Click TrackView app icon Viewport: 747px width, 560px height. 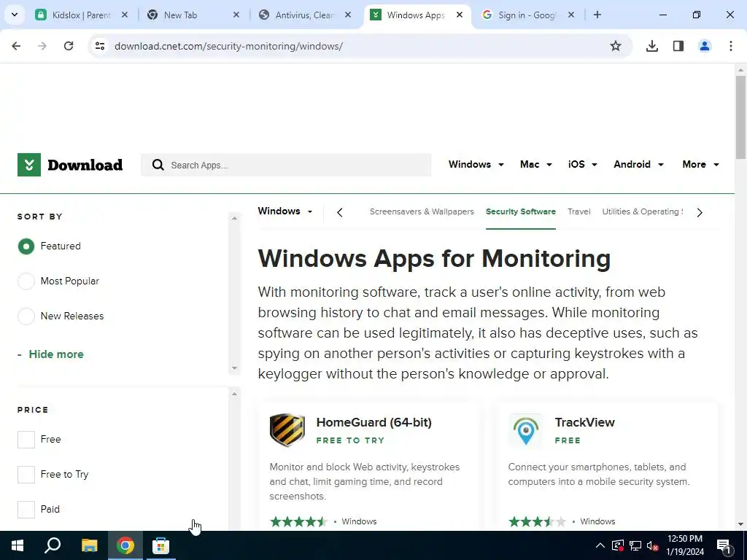click(x=525, y=430)
